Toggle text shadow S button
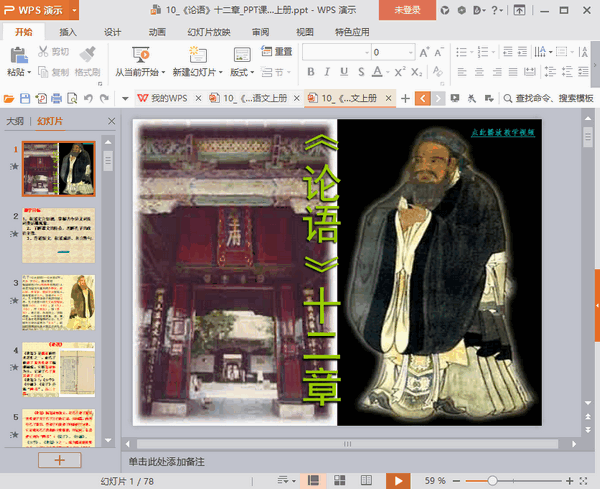The width and height of the screenshot is (600, 489). point(361,72)
